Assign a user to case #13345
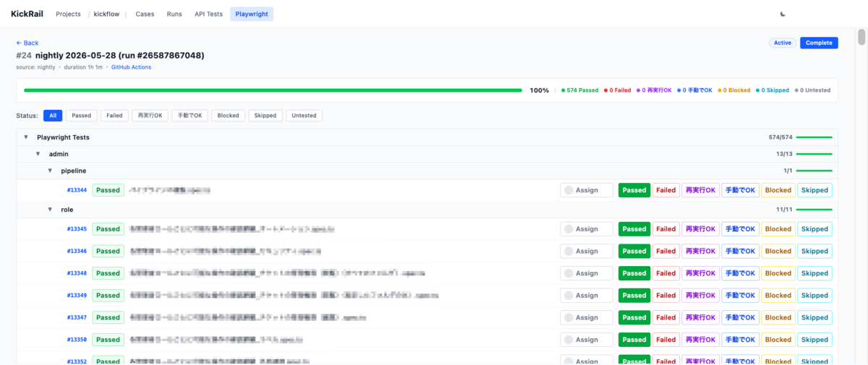Viewport: 868px width, 365px height. tap(587, 229)
